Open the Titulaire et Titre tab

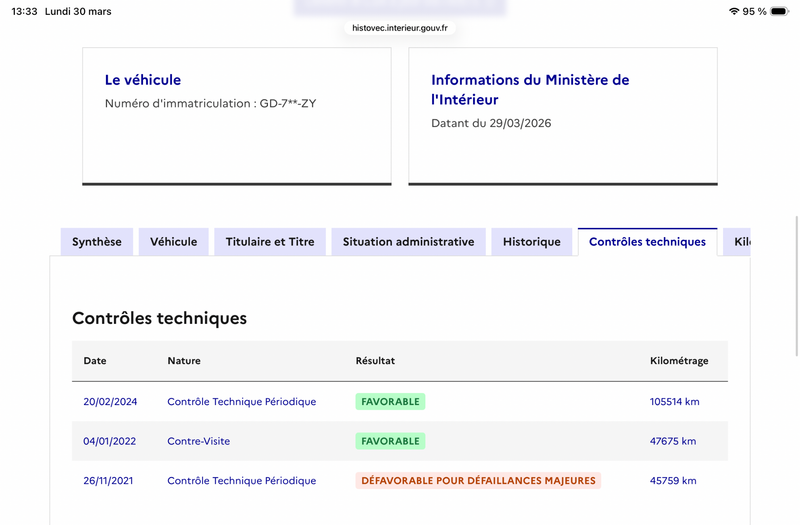coord(270,242)
